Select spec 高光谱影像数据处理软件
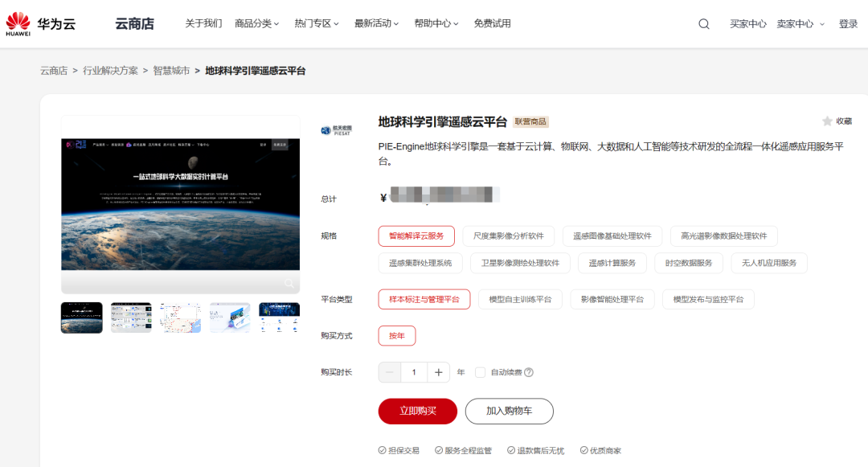Viewport: 868px width, 467px height. (724, 236)
